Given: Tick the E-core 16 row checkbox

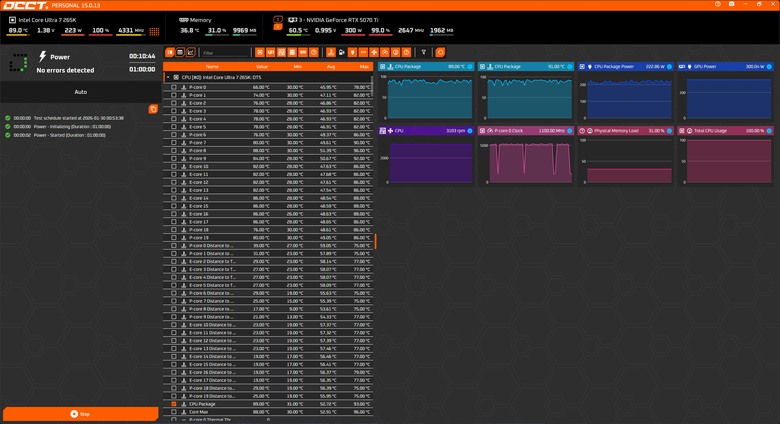Looking at the screenshot, I should (174, 214).
